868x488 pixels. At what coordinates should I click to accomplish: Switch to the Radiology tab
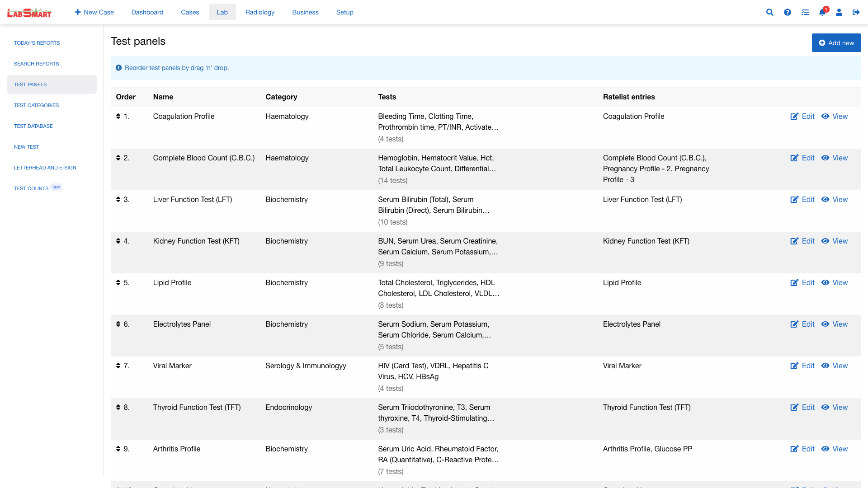259,12
